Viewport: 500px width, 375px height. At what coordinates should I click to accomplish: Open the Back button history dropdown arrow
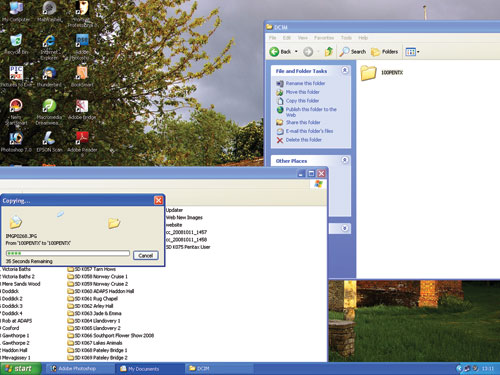(x=296, y=52)
